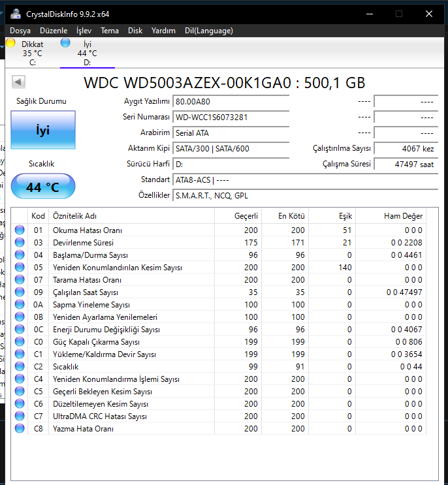The height and width of the screenshot is (485, 448).
Task: Click status icon for C1 Yükleme/Kaldırma Devir
Action: (20, 354)
